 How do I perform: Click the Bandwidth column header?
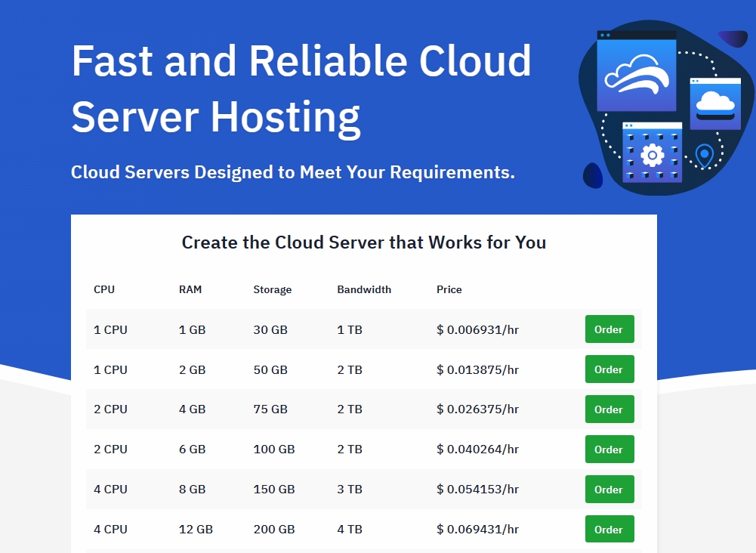364,289
